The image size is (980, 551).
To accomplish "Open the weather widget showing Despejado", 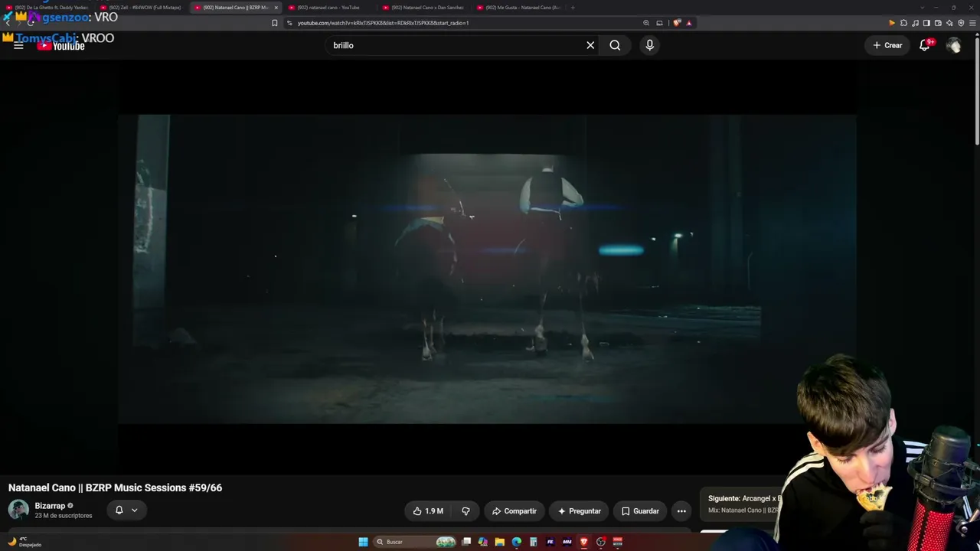I will coord(24,542).
